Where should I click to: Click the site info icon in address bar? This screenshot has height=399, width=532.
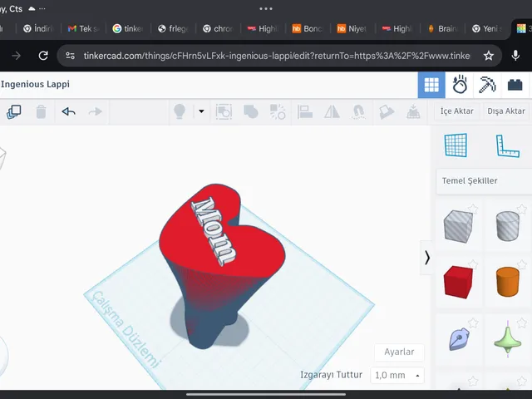click(70, 56)
